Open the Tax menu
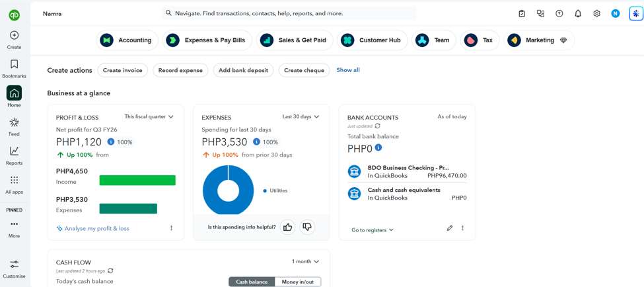Image resolution: width=644 pixels, height=287 pixels. click(480, 40)
